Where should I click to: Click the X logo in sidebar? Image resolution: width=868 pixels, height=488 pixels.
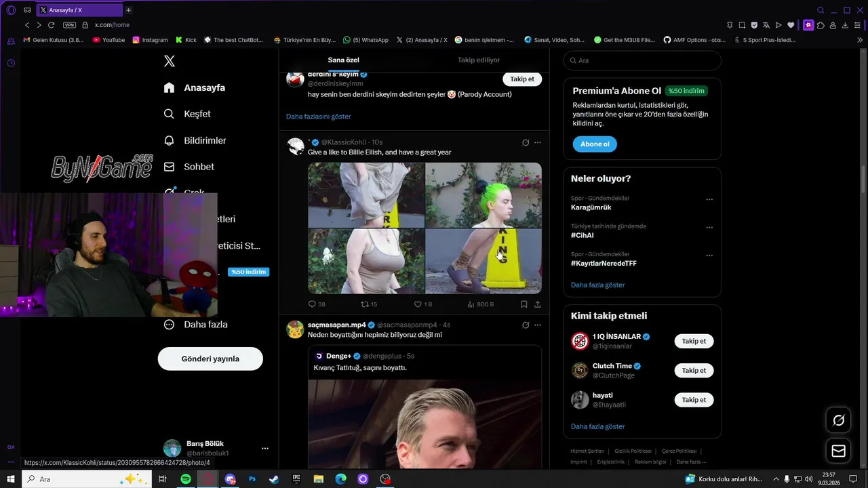pyautogui.click(x=170, y=61)
